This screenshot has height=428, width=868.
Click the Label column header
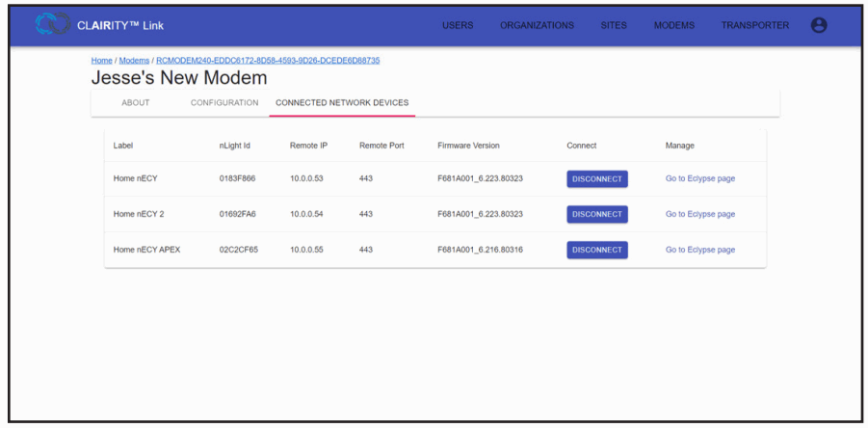tap(123, 146)
